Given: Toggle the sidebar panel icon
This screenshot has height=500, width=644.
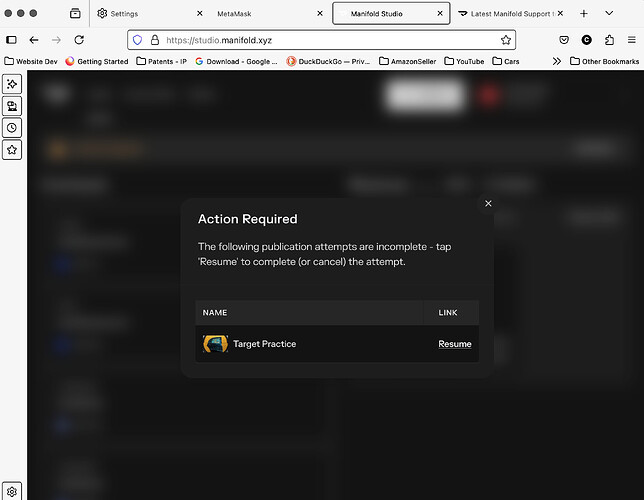Looking at the screenshot, I should (12, 40).
